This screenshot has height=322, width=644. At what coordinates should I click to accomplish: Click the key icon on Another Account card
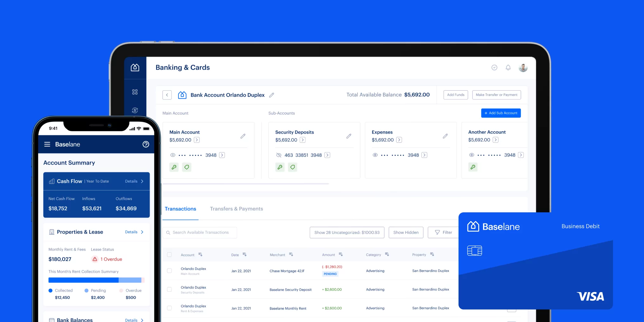click(473, 167)
